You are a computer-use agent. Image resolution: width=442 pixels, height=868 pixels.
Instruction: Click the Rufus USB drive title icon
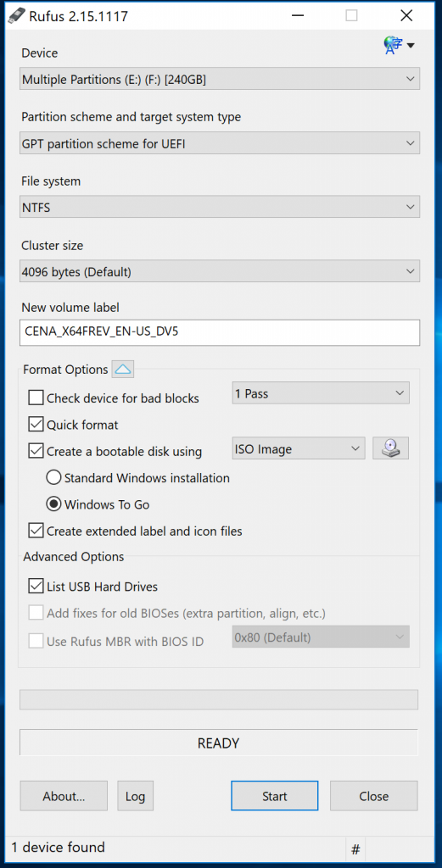coord(19,16)
